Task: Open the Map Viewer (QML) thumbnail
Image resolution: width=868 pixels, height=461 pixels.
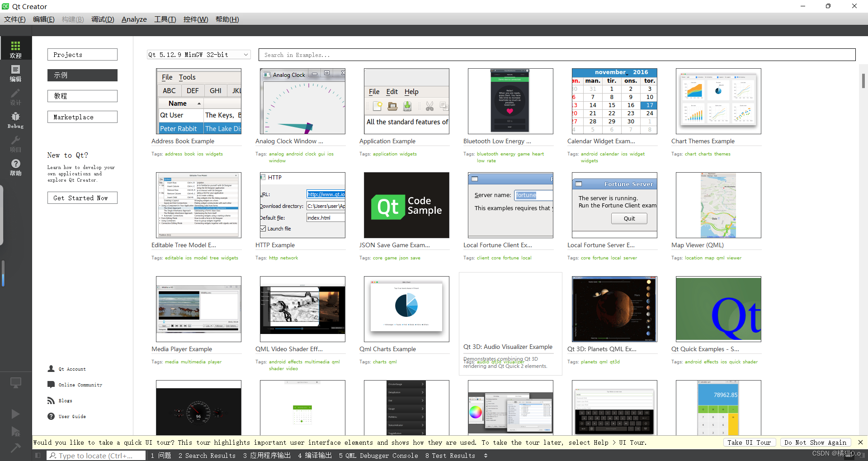Action: pyautogui.click(x=718, y=205)
